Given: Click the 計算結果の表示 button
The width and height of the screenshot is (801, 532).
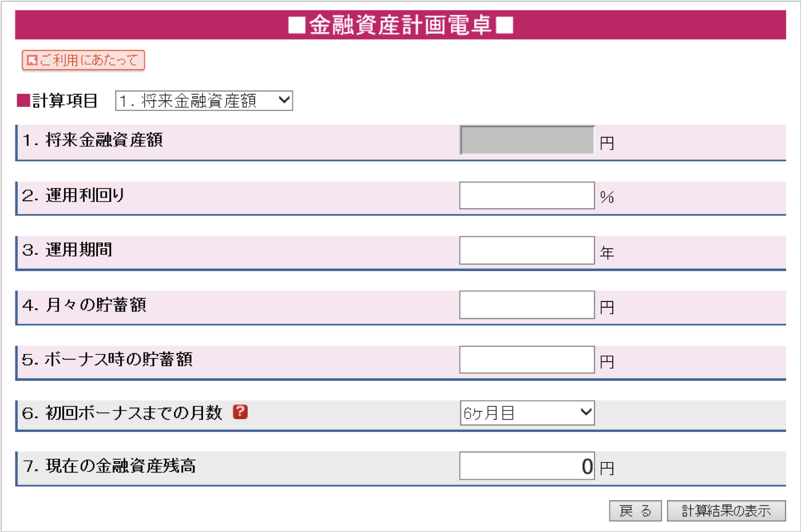Looking at the screenshot, I should [726, 511].
